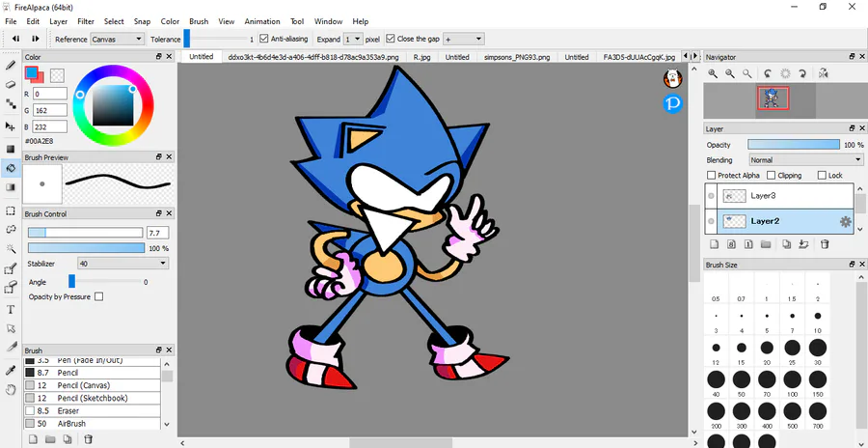
Task: Select the Select Eraser tool
Action: (10, 288)
